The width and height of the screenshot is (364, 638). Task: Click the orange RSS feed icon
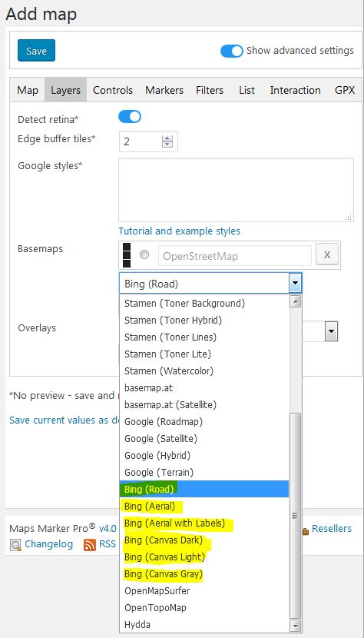click(x=90, y=545)
